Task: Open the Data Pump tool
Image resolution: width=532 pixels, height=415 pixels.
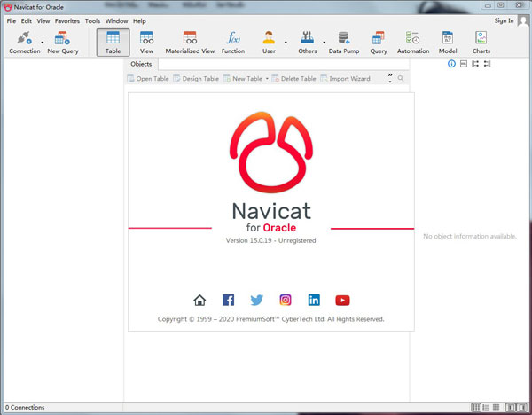Action: (344, 43)
